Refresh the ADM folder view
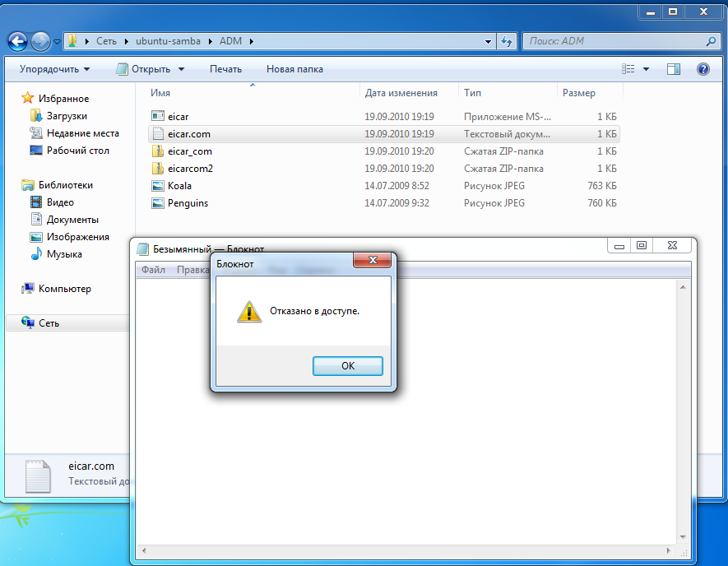 click(x=507, y=41)
